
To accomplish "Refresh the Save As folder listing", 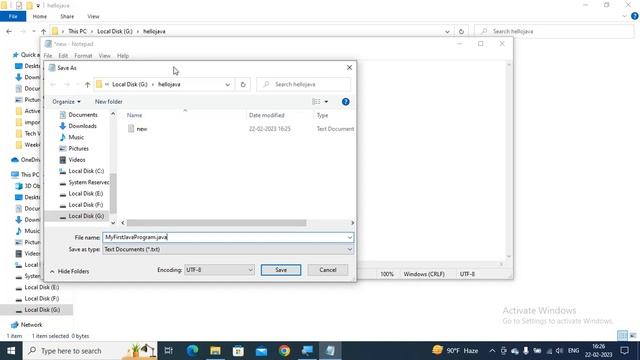I will 243,84.
